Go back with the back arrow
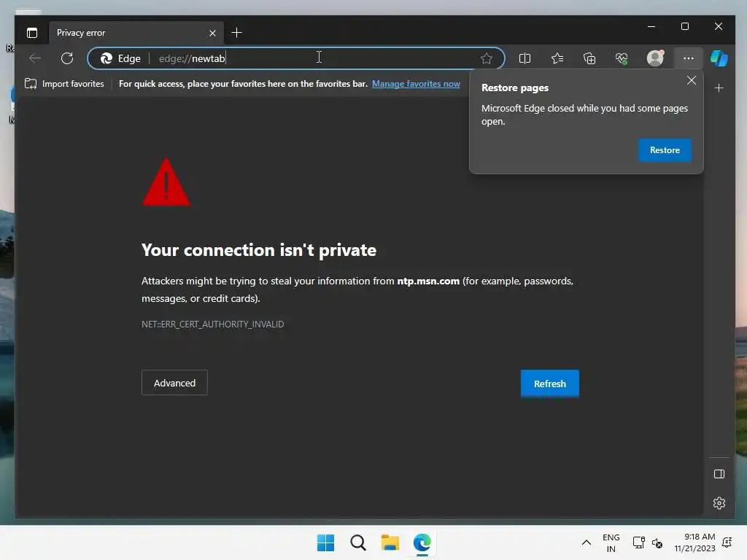The image size is (747, 560). [35, 58]
